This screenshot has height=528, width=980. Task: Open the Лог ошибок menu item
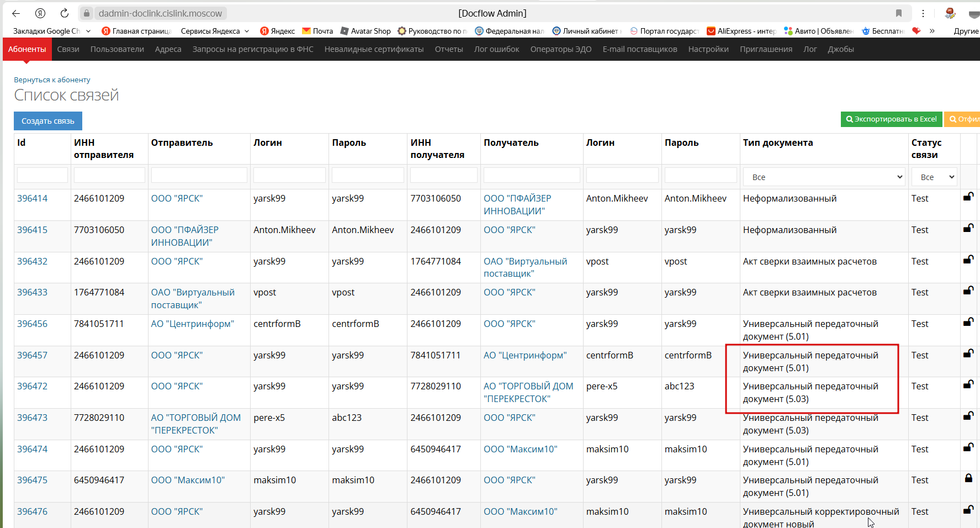(497, 49)
